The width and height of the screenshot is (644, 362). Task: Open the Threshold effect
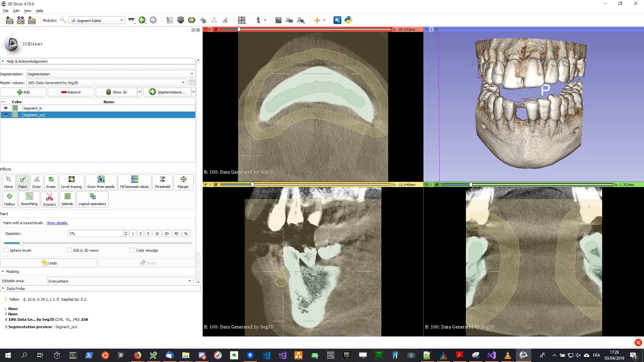(x=162, y=182)
